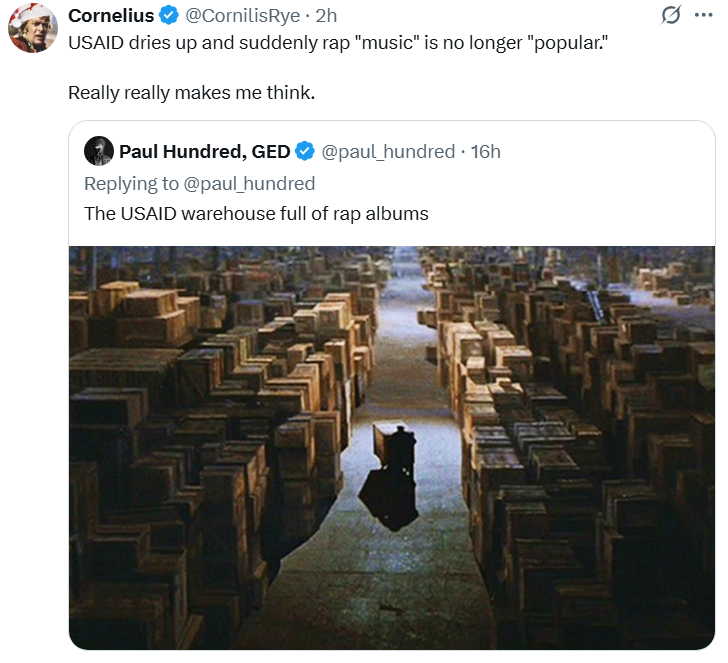Click the @CornilisRye handle

[x=243, y=15]
